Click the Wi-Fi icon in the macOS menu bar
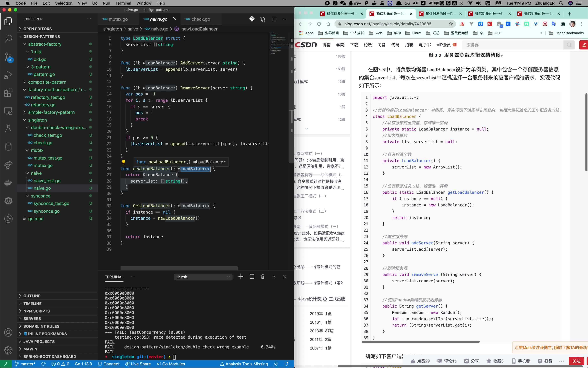The width and height of the screenshot is (588, 368). click(470, 3)
